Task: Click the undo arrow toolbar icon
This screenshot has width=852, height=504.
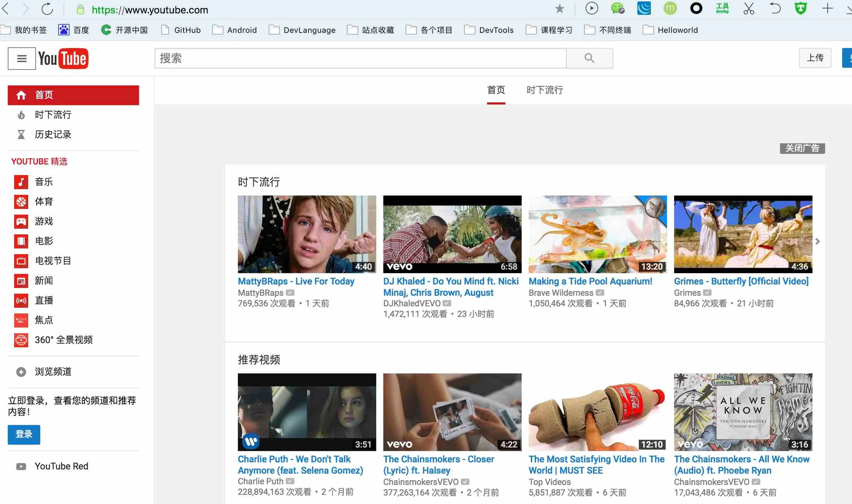Action: click(x=775, y=8)
